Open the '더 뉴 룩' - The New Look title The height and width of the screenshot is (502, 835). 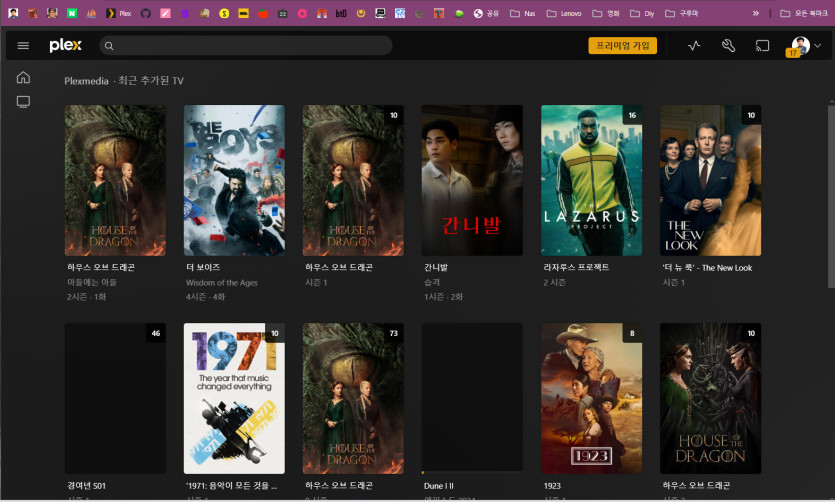tap(707, 268)
